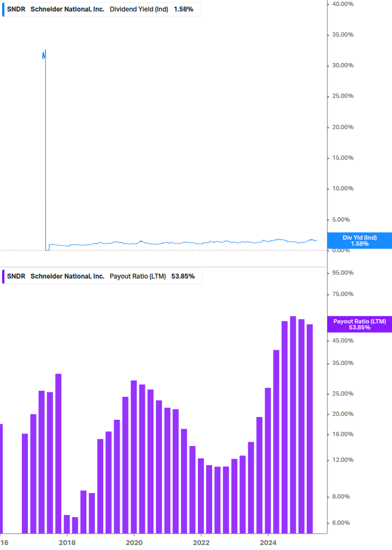Click the 2018 label on the time axis
Viewport: 392px width, 550px height.
tap(67, 543)
